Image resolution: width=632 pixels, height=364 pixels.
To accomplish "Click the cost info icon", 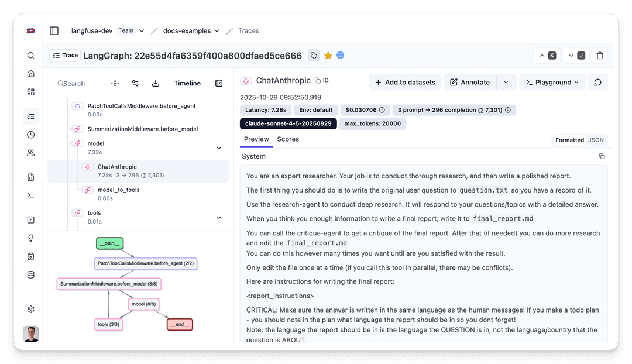I will coord(382,110).
